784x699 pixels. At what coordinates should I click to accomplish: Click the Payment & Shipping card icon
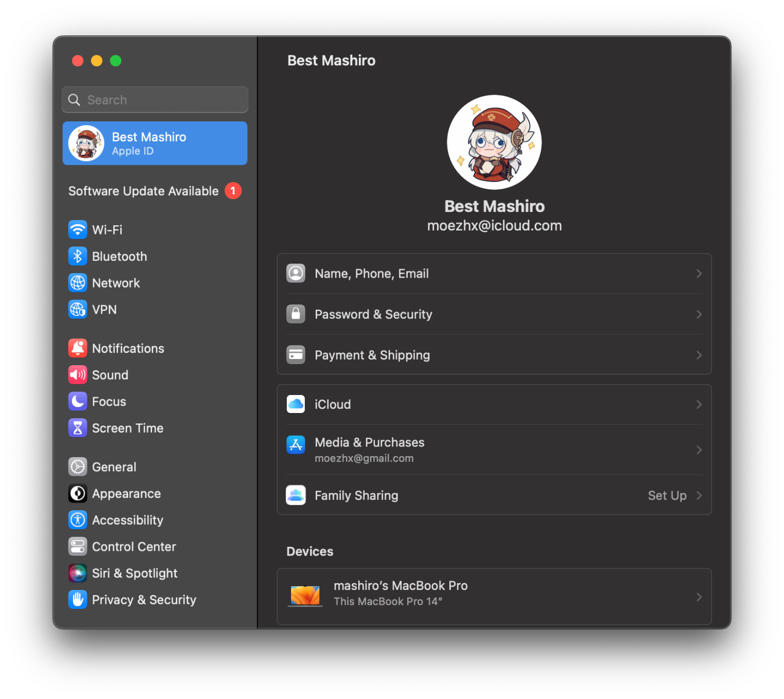[296, 355]
